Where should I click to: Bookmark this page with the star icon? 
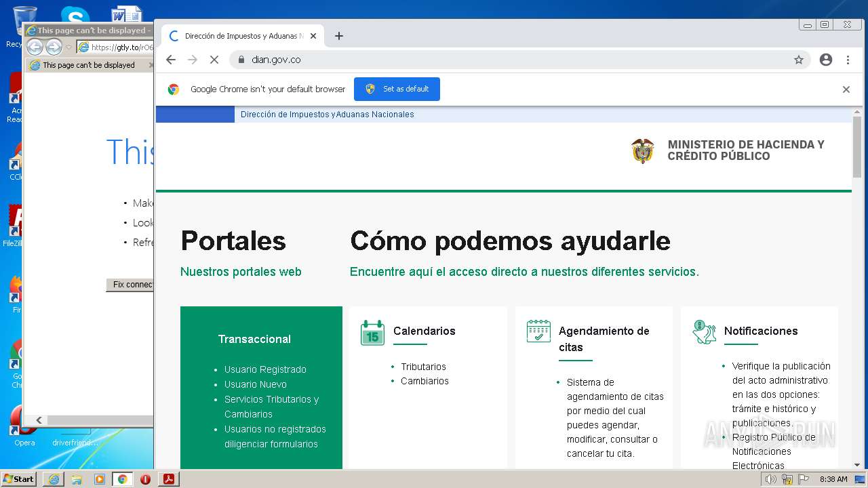coord(799,60)
